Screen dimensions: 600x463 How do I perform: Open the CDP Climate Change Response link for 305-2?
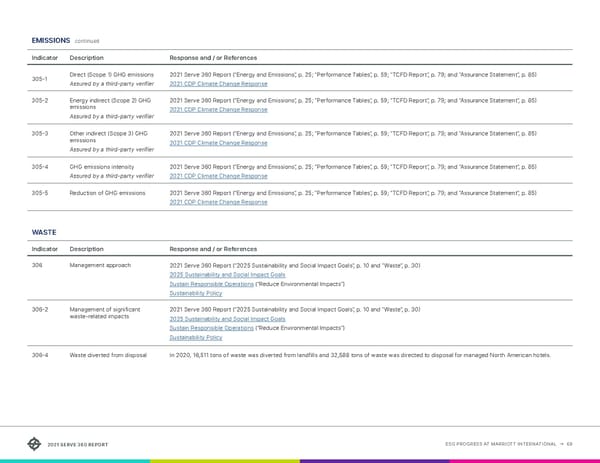point(218,109)
